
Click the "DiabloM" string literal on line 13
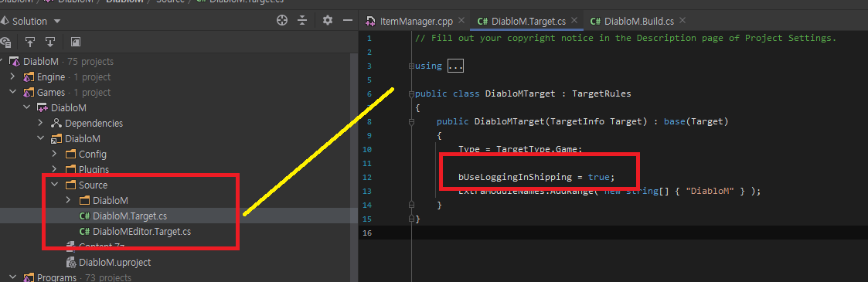pyautogui.click(x=709, y=191)
